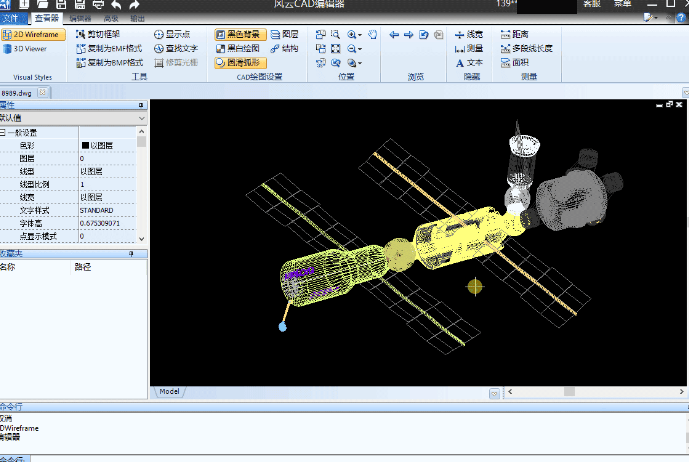
Task: Open the zoom-in dropdown arrow
Action: (x=361, y=35)
